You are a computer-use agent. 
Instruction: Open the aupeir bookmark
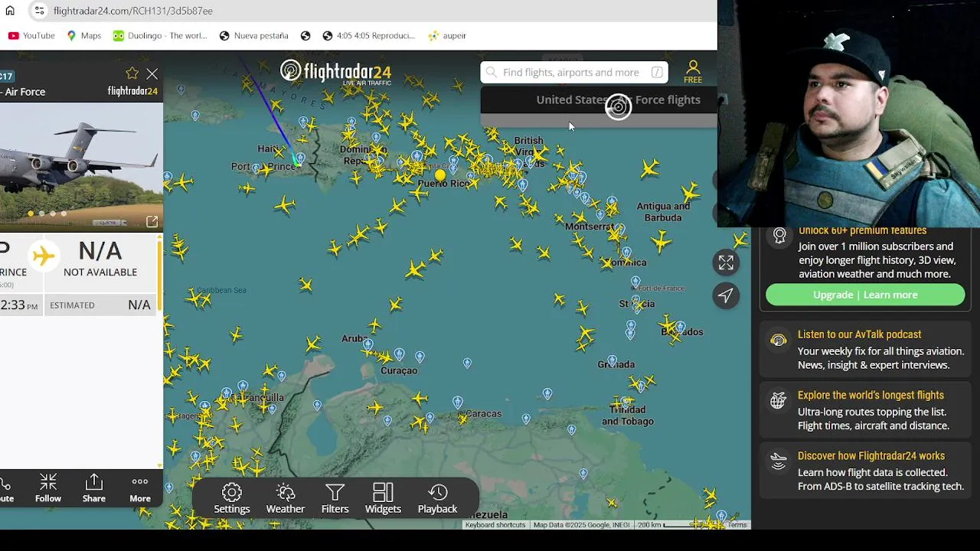click(447, 35)
